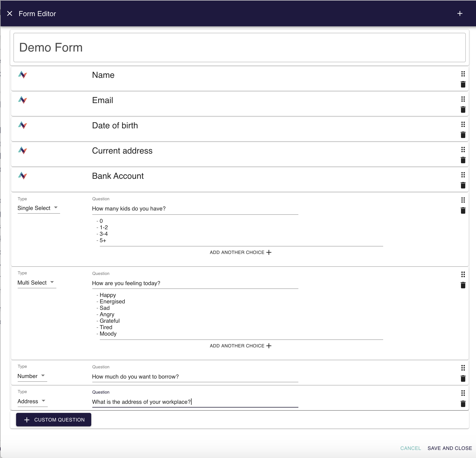Expand the Number type dropdown
The width and height of the screenshot is (476, 458).
[31, 376]
